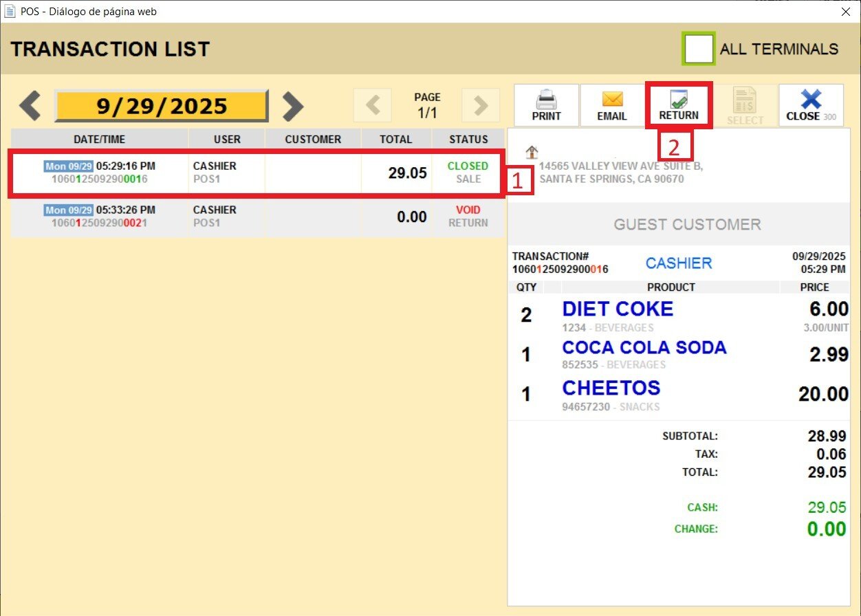Image resolution: width=861 pixels, height=616 pixels.
Task: Click the Return transaction button
Action: coord(678,105)
